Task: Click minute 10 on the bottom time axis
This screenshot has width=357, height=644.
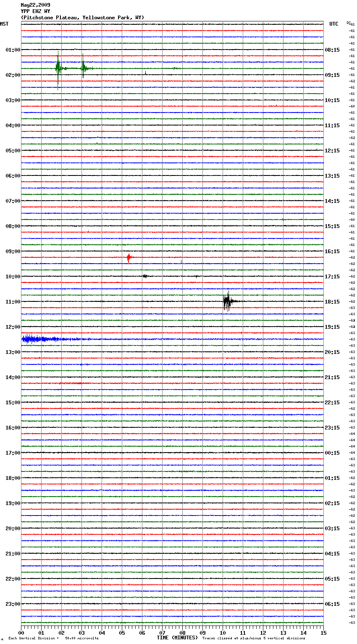Action: pyautogui.click(x=223, y=633)
